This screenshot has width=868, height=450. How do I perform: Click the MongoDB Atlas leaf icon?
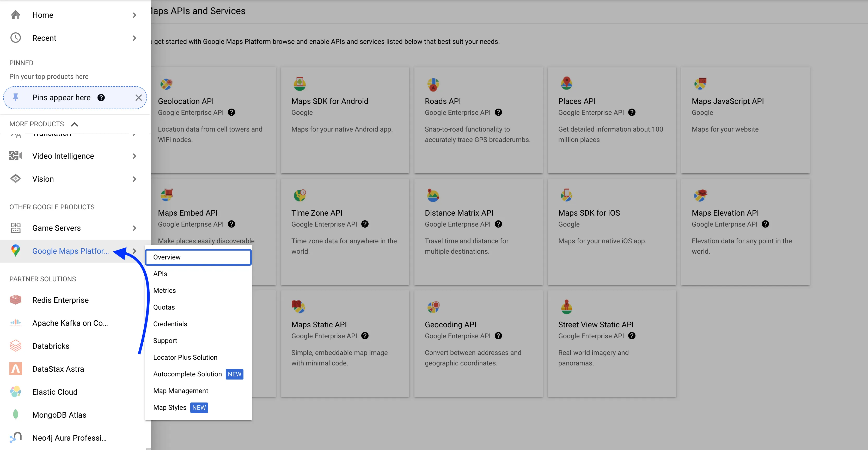15,414
